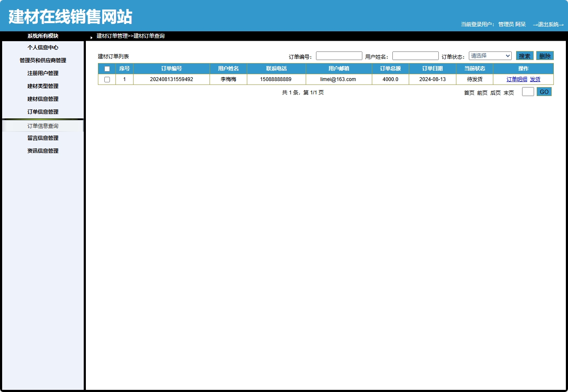This screenshot has height=392, width=568.
Task: Select 订单信息管理 from the module list
Action: click(x=43, y=112)
